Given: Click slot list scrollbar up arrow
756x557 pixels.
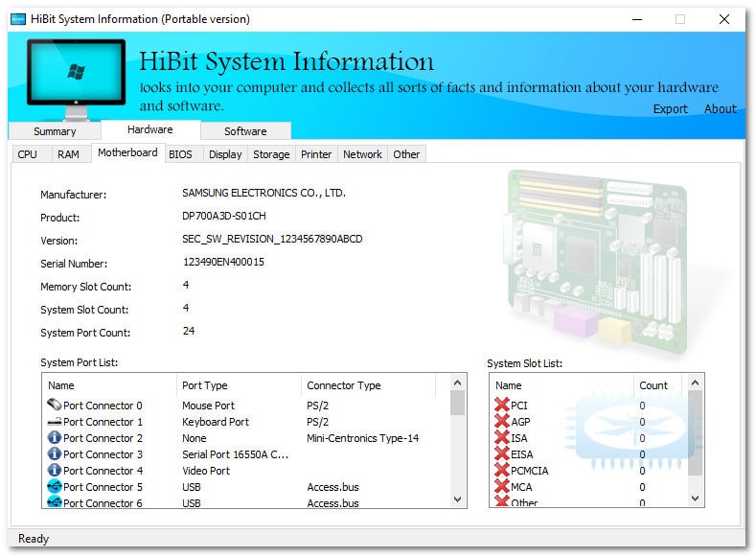Looking at the screenshot, I should [695, 383].
